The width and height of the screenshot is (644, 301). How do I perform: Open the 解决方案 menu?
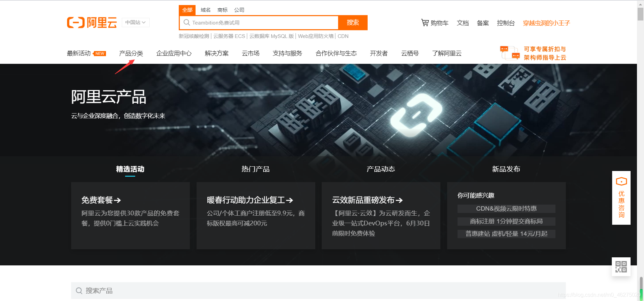[x=217, y=53]
